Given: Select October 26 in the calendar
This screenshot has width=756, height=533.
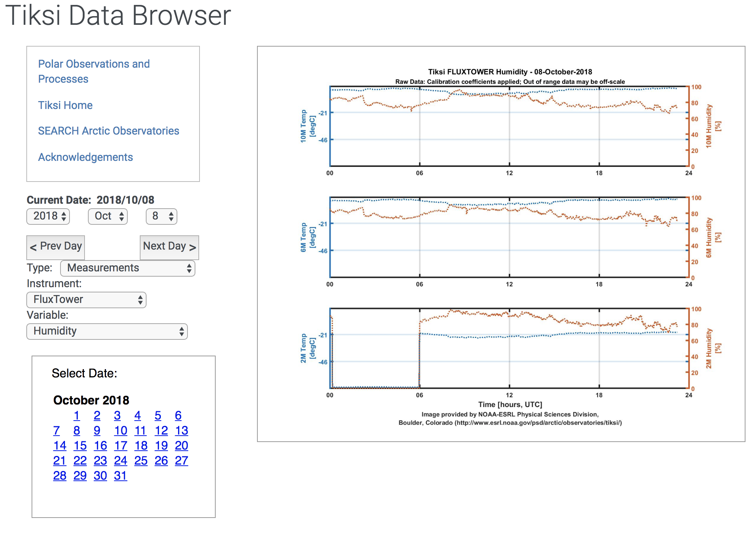Looking at the screenshot, I should pyautogui.click(x=161, y=461).
